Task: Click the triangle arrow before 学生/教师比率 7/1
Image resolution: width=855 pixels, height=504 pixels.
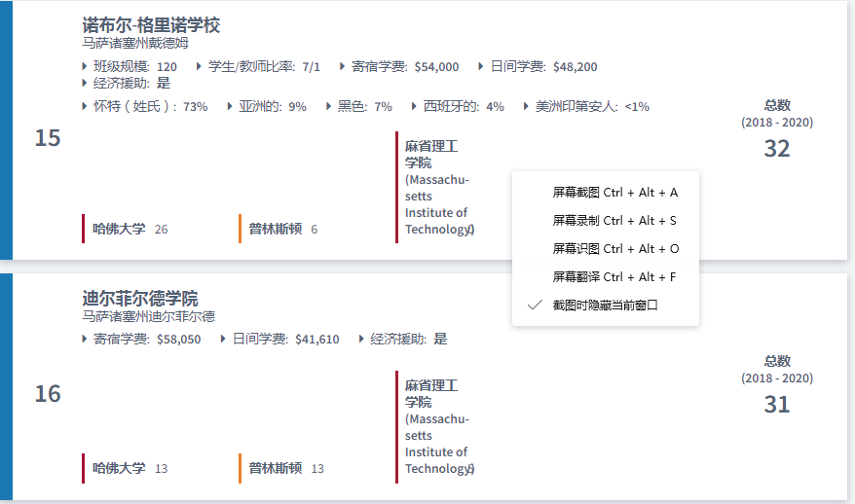Action: click(200, 67)
